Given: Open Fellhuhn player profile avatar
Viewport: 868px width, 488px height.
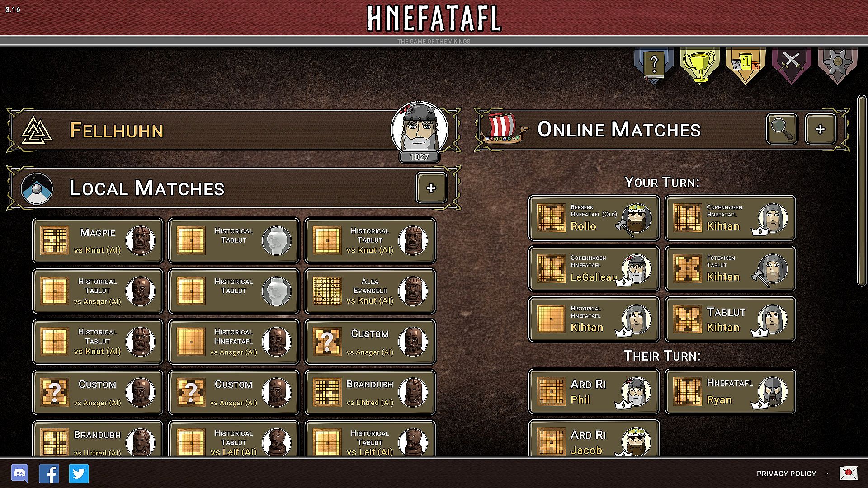Looking at the screenshot, I should click(x=420, y=128).
